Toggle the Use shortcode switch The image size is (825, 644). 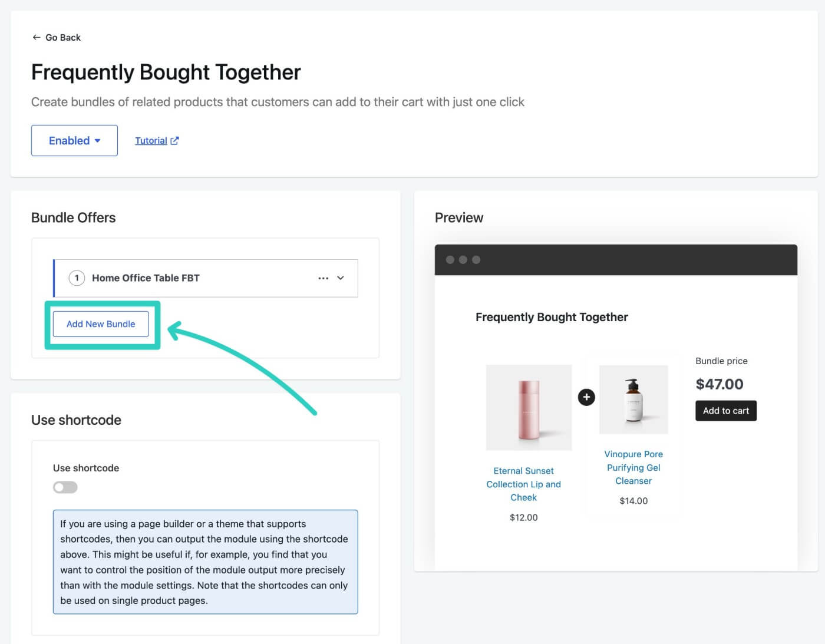click(x=65, y=487)
